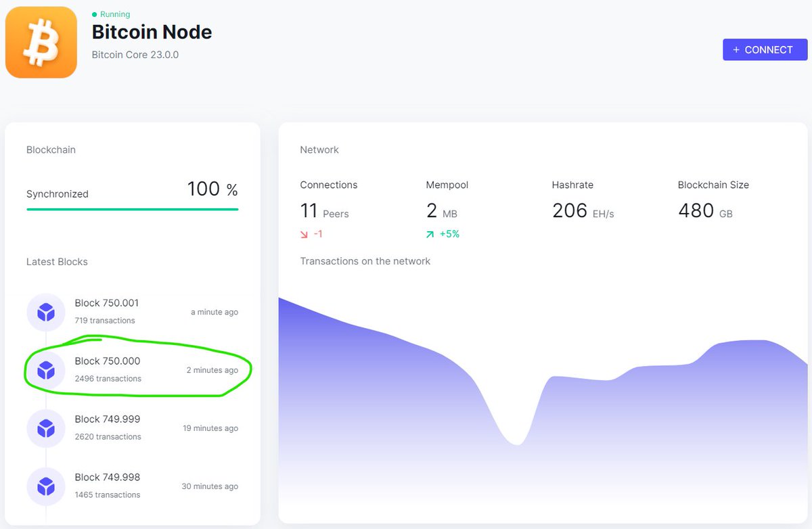The width and height of the screenshot is (812, 529).
Task: Click the orange Bitcoin app logo
Action: click(41, 42)
